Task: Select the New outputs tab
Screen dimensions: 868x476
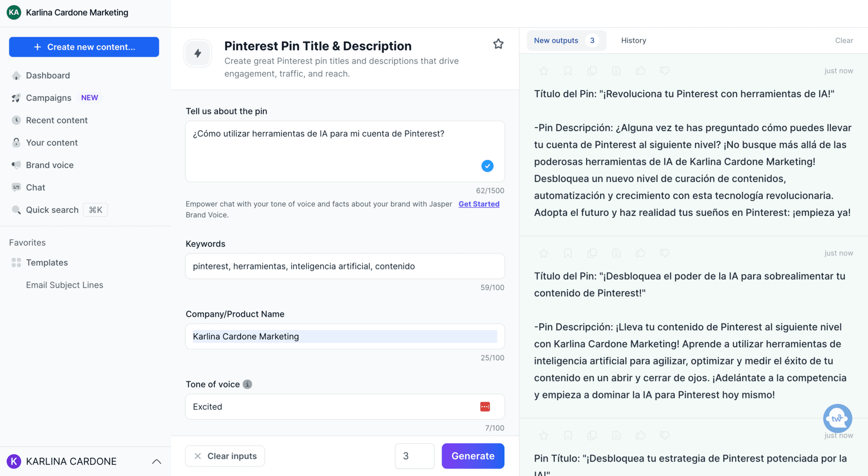Action: 556,40
